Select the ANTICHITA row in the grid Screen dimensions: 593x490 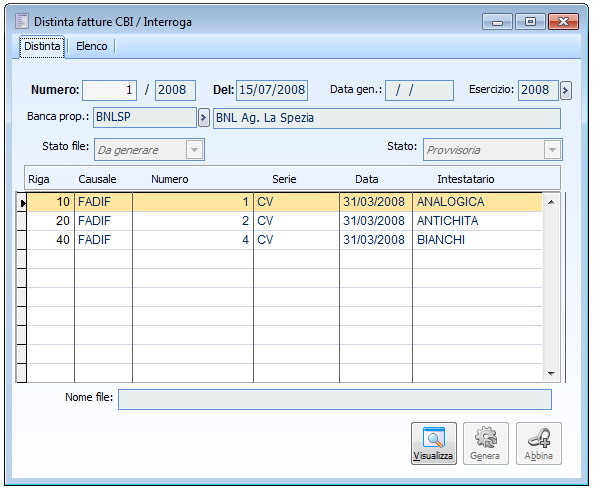pyautogui.click(x=284, y=221)
